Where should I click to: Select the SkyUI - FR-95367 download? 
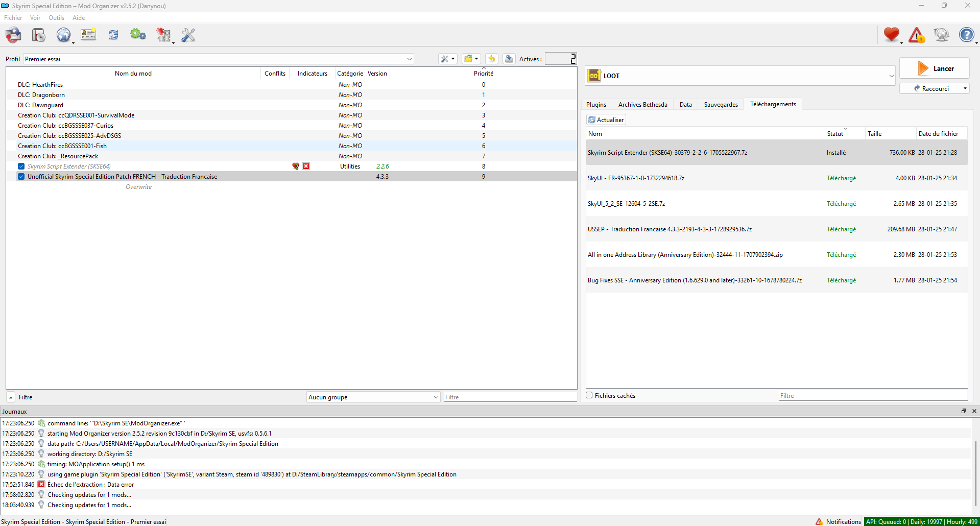776,178
